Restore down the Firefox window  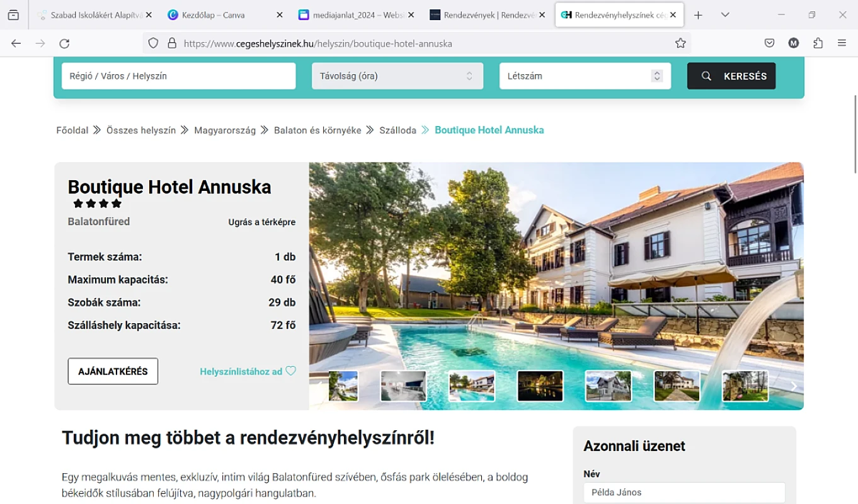812,15
